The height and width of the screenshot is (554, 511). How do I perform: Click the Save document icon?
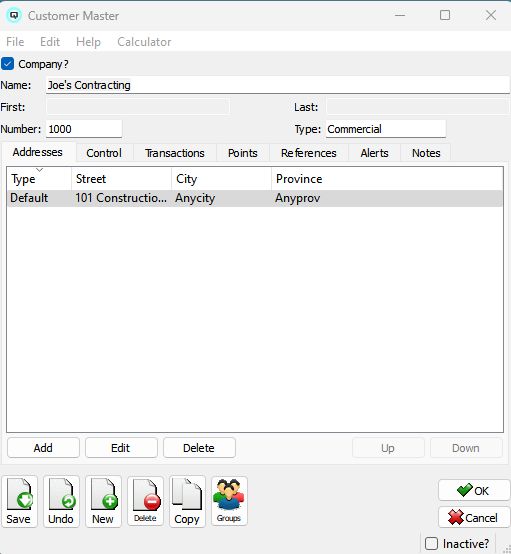pyautogui.click(x=19, y=501)
